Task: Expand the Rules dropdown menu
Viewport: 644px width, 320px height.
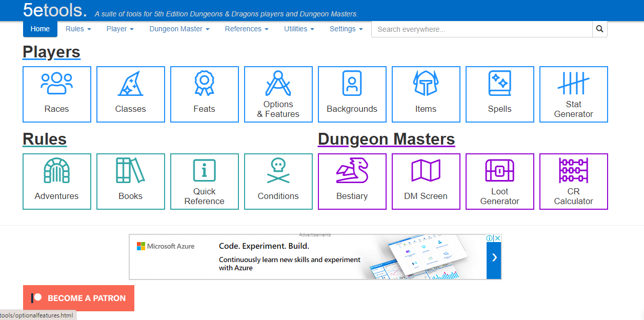Action: (78, 29)
